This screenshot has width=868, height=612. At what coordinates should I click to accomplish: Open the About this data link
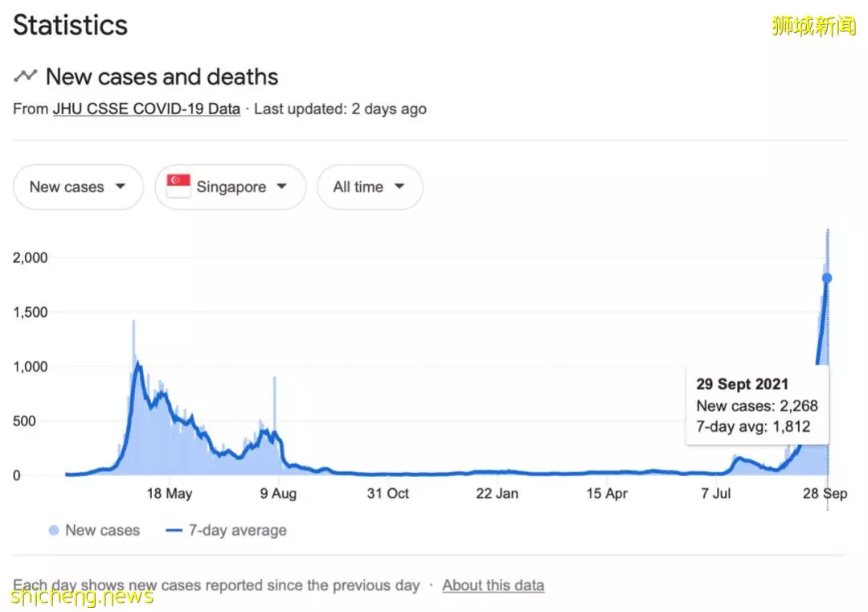[x=493, y=585]
